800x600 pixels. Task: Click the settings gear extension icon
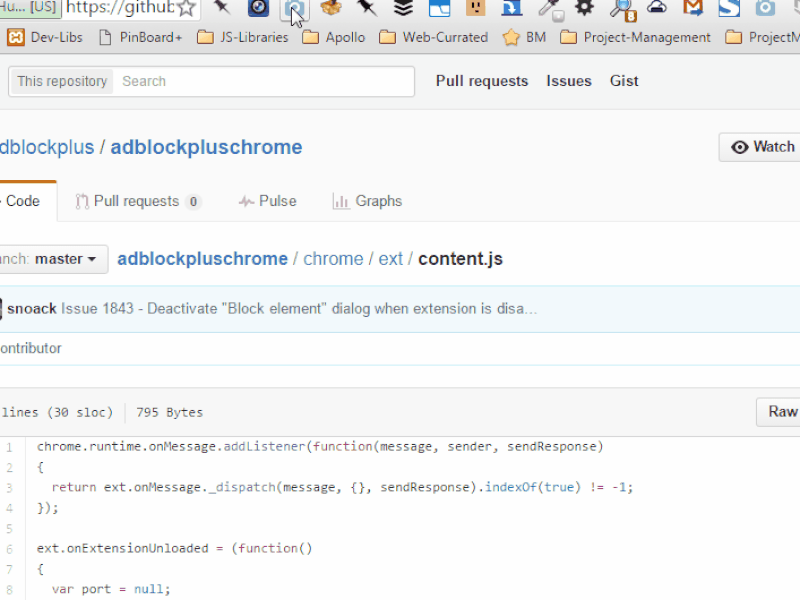click(x=584, y=9)
